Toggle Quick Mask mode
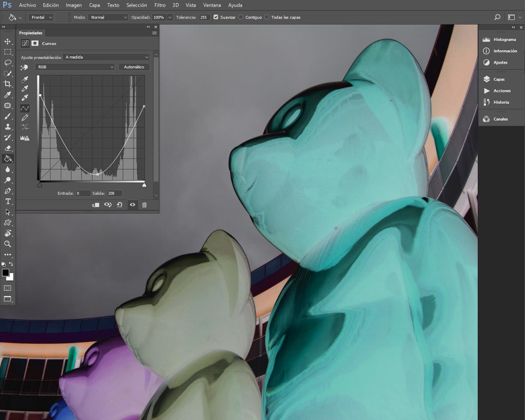The image size is (525, 420). pos(7,288)
